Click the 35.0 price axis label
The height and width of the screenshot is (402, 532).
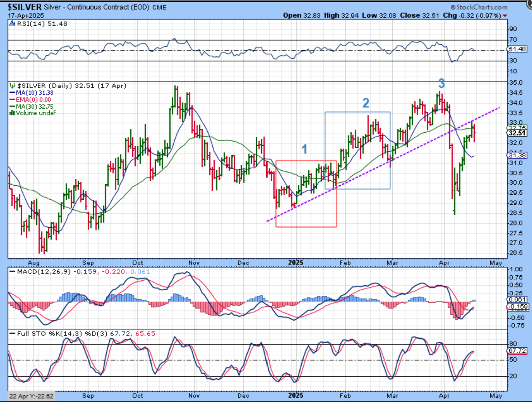tap(516, 83)
